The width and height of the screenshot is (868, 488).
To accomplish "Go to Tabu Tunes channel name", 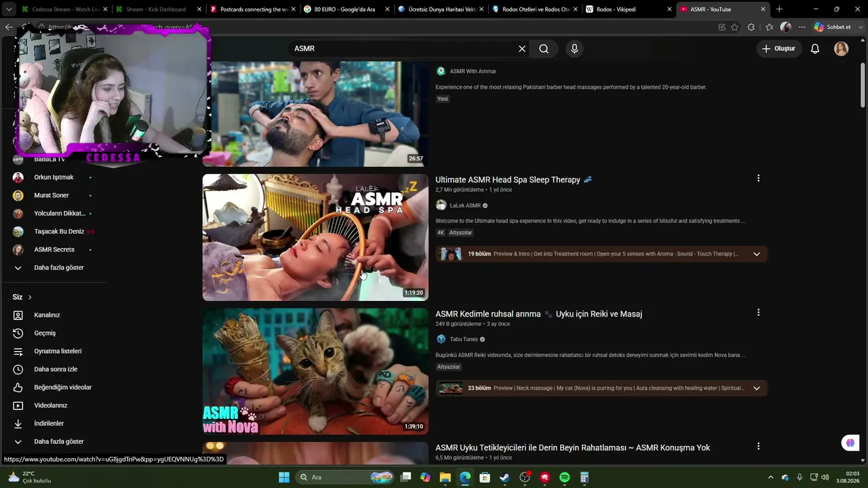I will pos(464,339).
